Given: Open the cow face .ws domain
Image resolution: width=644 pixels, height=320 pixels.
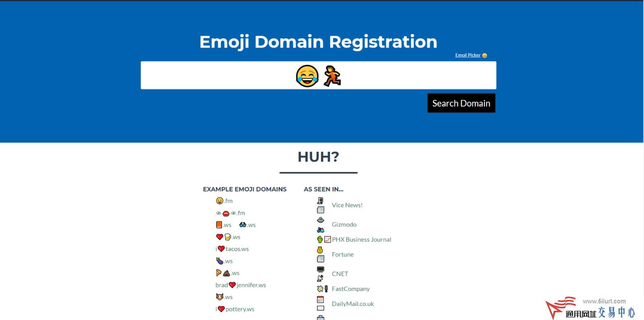Looking at the screenshot, I should coord(220,297).
